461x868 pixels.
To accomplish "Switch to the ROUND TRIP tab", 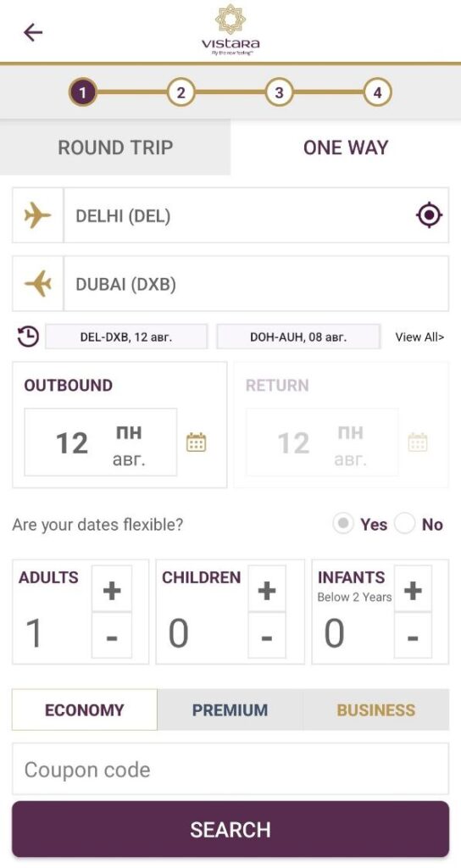I will 115,147.
